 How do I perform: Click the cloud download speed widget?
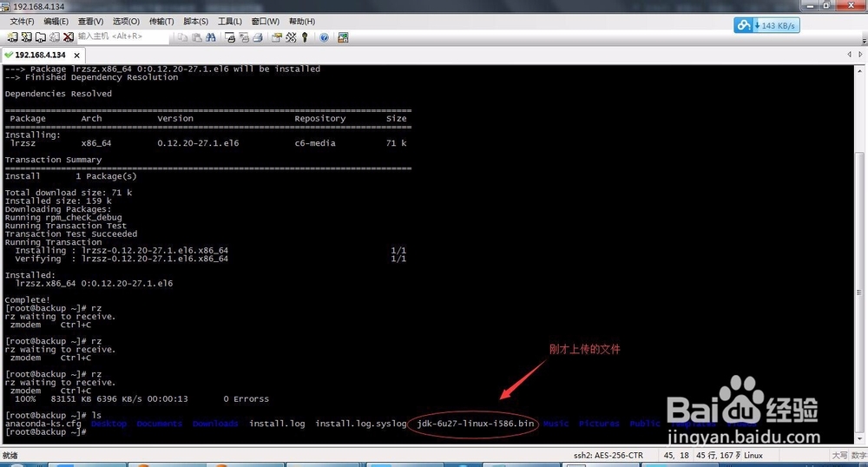click(x=766, y=25)
